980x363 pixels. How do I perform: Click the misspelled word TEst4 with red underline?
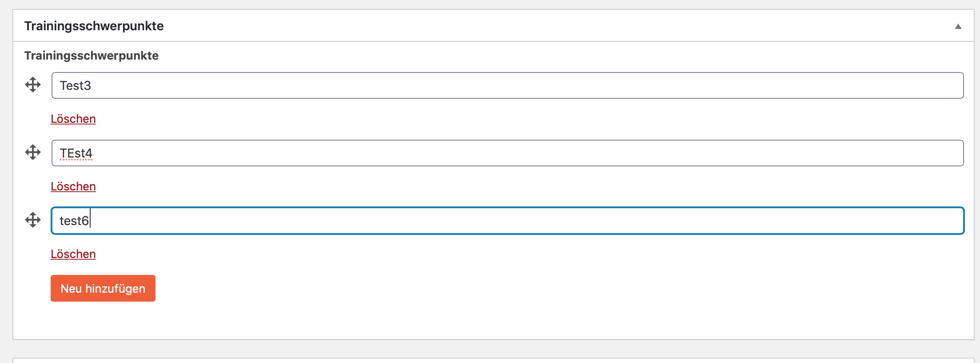pos(76,153)
